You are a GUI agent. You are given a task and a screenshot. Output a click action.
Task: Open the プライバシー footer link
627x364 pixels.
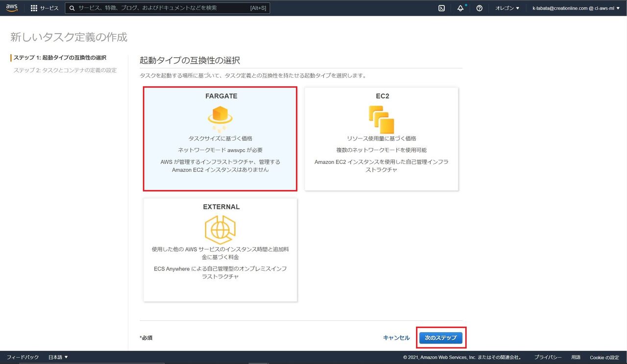(548, 357)
